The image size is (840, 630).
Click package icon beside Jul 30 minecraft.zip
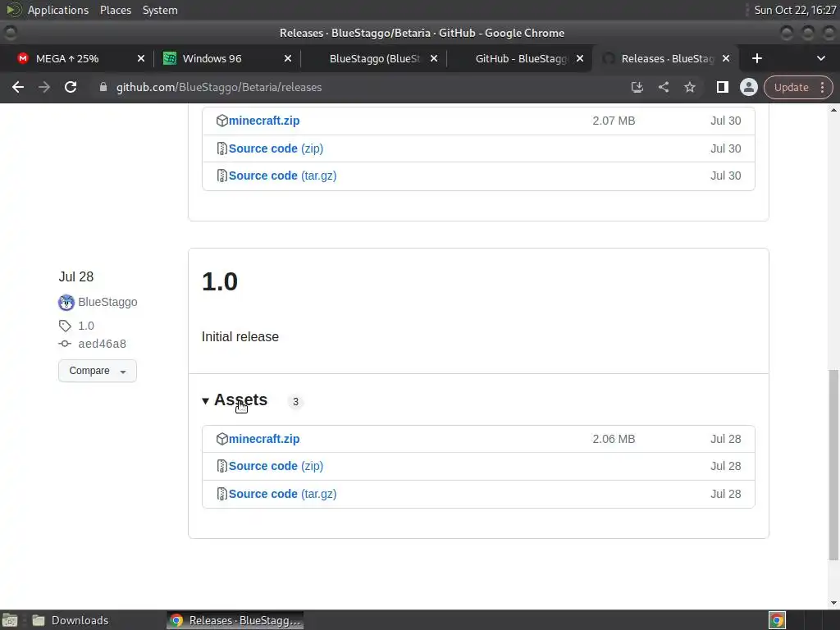(221, 121)
